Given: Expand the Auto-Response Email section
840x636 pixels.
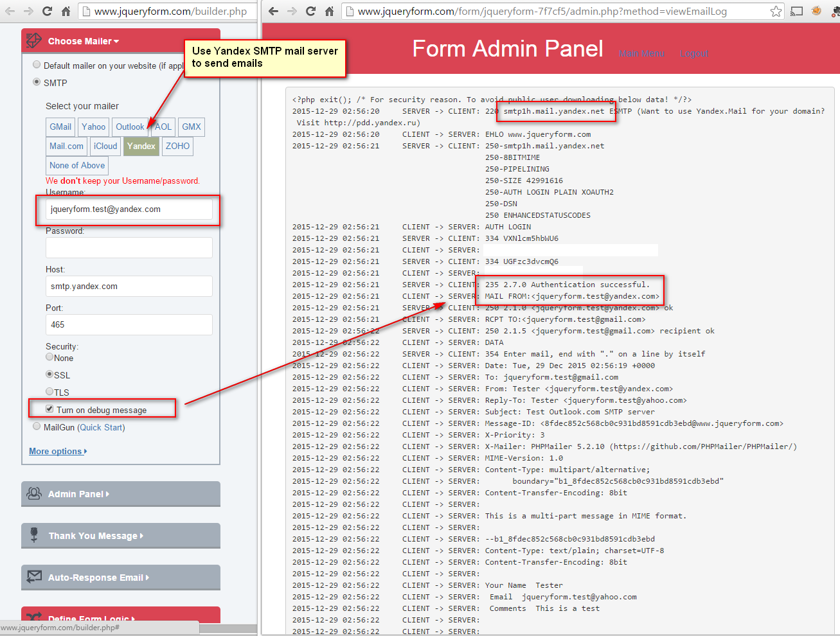Looking at the screenshot, I should [98, 578].
